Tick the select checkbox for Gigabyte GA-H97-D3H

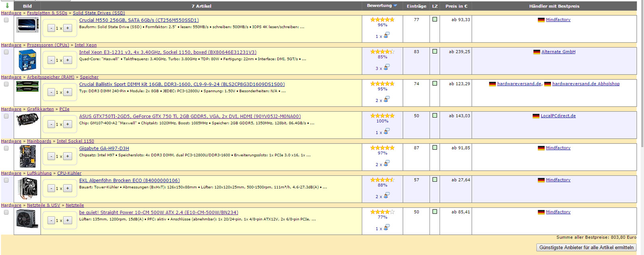click(x=6, y=148)
